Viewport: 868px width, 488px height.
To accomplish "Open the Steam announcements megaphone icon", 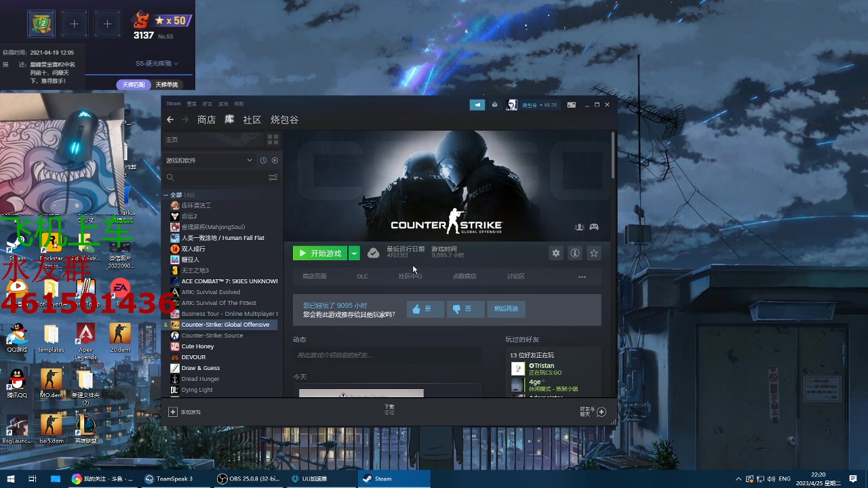I will 477,104.
